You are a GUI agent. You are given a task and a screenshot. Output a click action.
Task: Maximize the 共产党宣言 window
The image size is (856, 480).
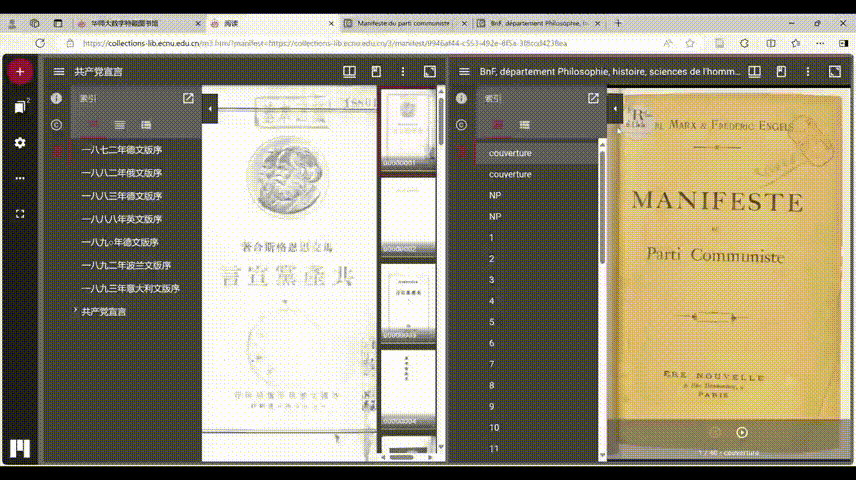(430, 72)
